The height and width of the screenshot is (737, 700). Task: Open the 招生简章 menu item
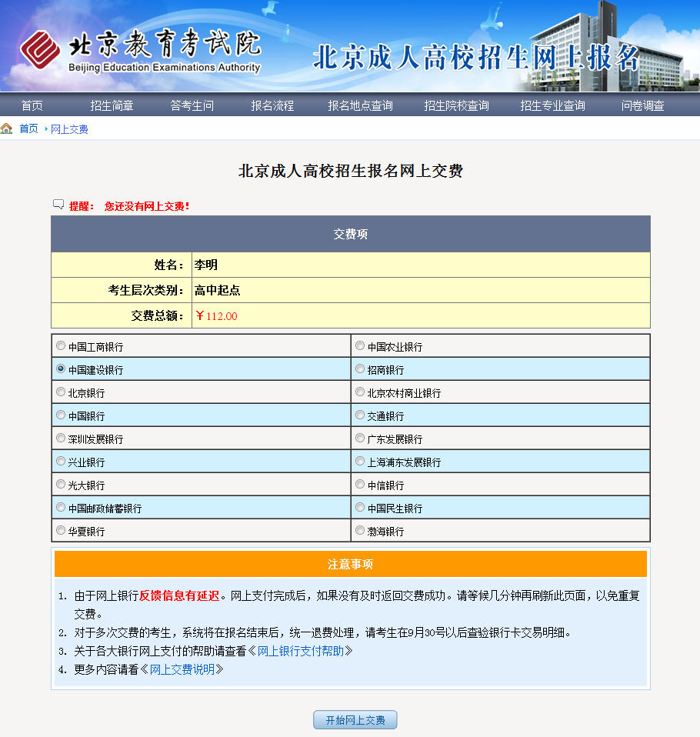pyautogui.click(x=112, y=105)
